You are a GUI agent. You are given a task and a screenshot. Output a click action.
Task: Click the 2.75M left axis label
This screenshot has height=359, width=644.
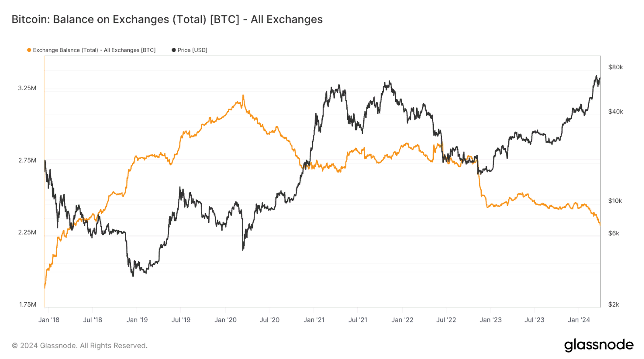[27, 160]
